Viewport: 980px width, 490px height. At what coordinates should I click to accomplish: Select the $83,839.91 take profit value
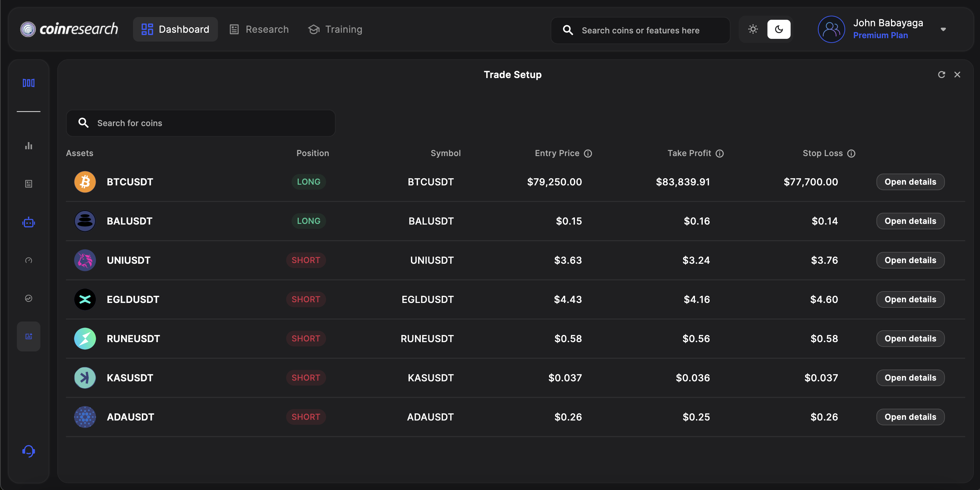click(683, 182)
